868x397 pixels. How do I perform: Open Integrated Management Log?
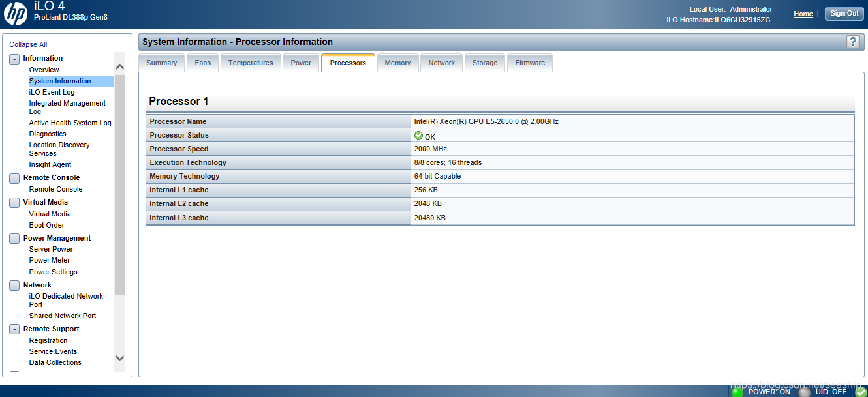click(x=67, y=108)
